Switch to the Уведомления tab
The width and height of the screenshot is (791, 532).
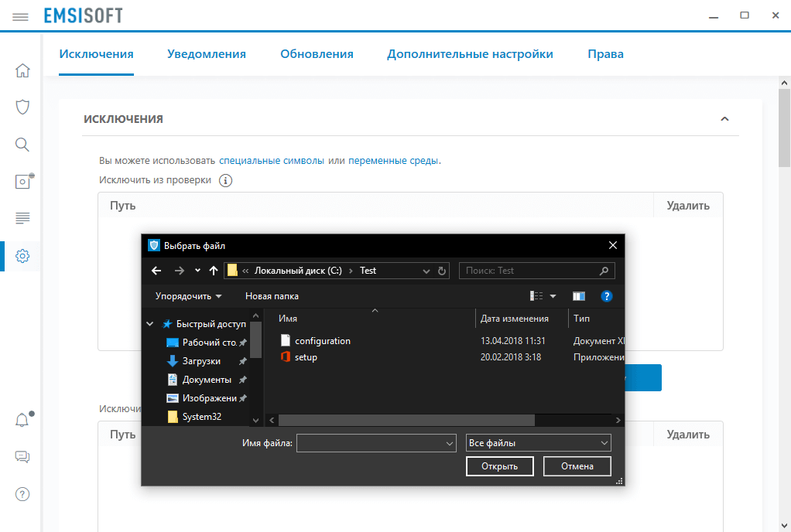coord(207,54)
